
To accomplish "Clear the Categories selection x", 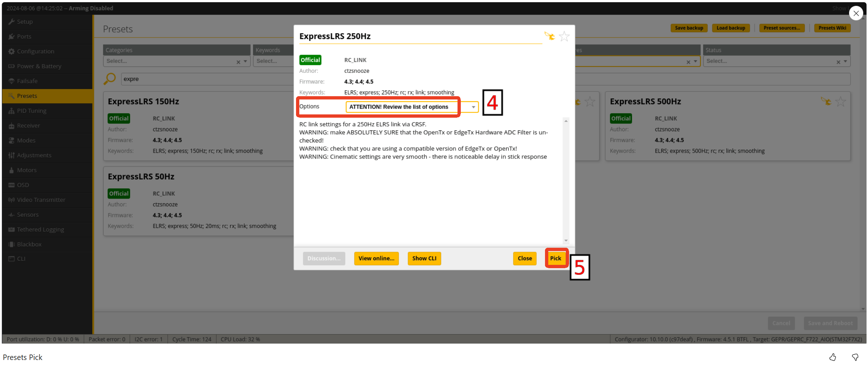I will pos(238,62).
